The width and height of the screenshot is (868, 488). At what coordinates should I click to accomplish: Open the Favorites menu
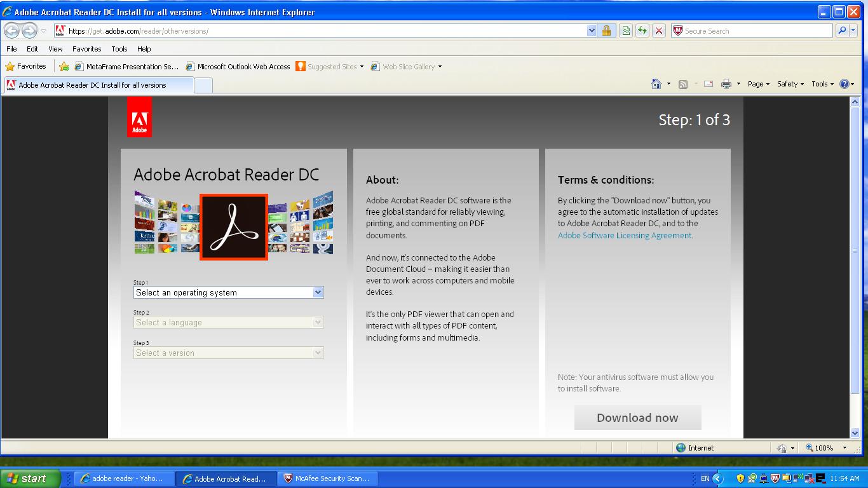click(86, 49)
